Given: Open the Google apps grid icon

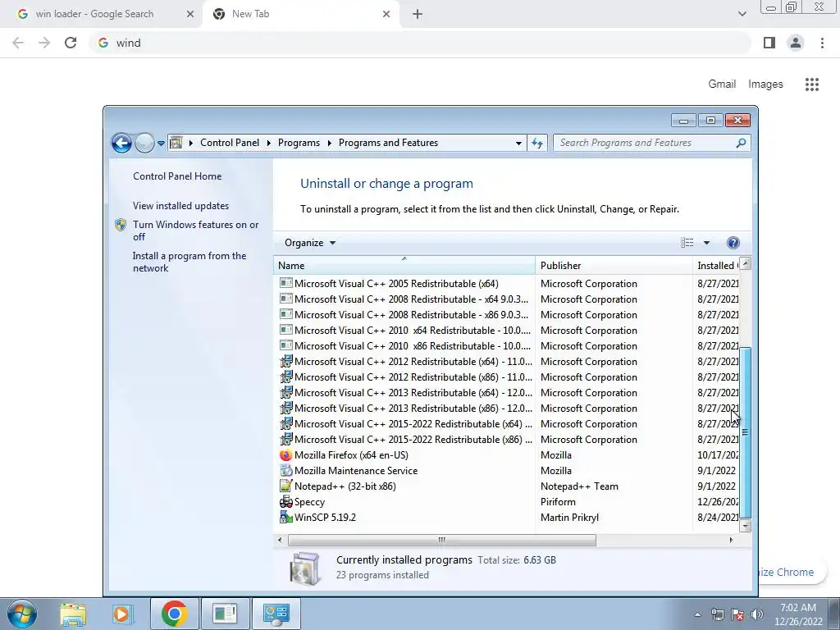Looking at the screenshot, I should pyautogui.click(x=812, y=84).
